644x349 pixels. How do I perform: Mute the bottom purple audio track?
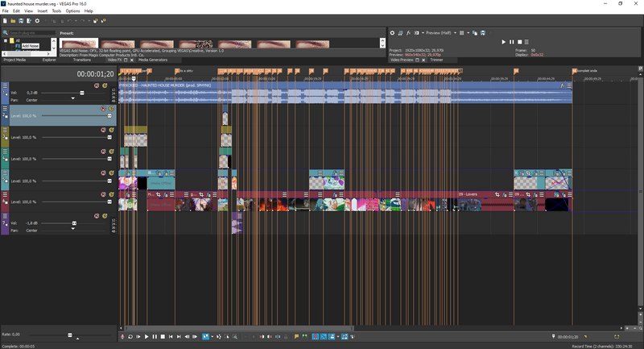pos(96,215)
